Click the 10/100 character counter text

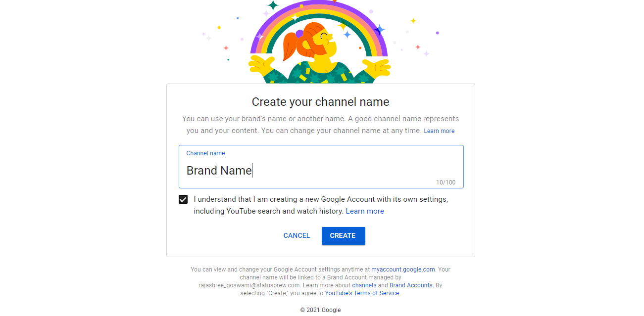coord(446,182)
